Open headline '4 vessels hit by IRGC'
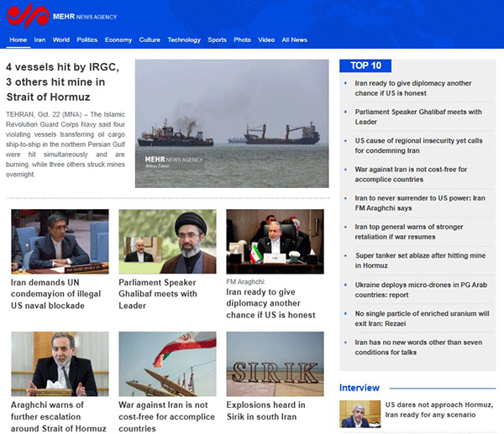This screenshot has height=434, width=504. click(63, 82)
